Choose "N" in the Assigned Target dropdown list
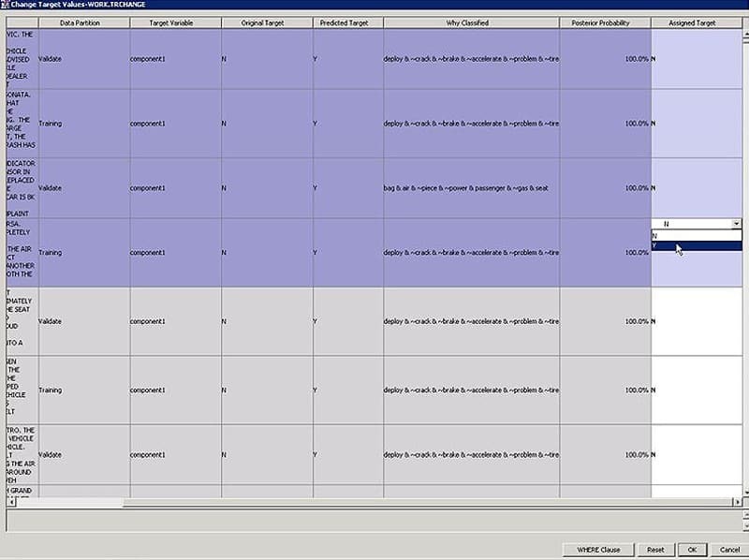 pyautogui.click(x=693, y=235)
